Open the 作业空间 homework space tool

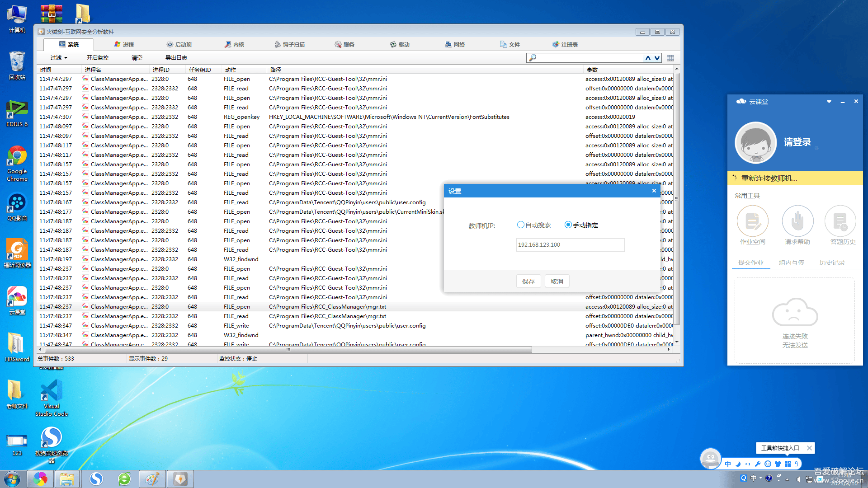752,221
